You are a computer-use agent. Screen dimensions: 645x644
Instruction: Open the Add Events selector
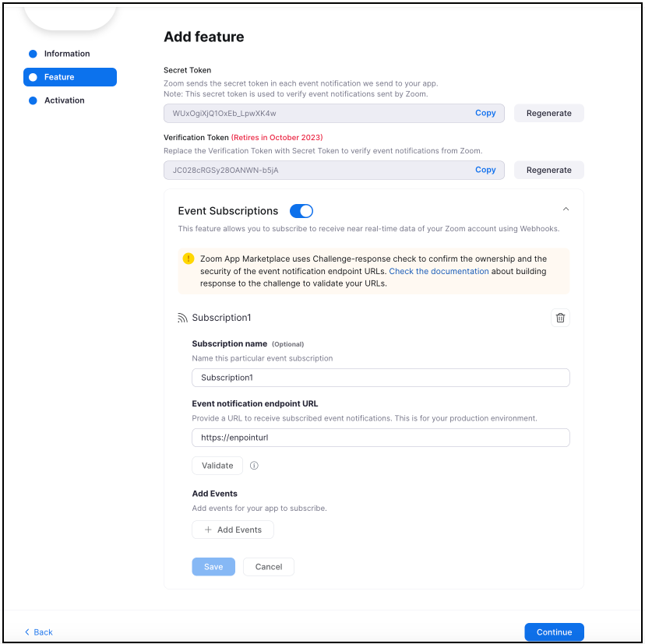click(x=232, y=529)
